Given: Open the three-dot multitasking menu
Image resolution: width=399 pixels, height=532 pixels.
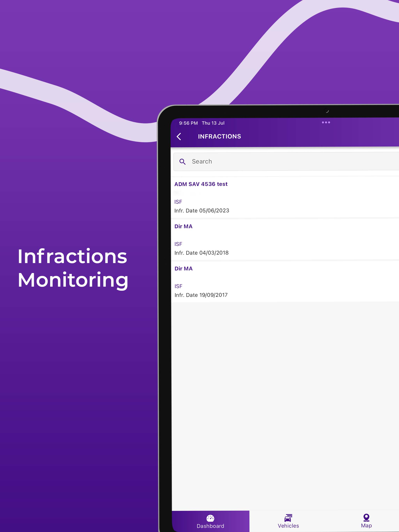Looking at the screenshot, I should pos(326,122).
